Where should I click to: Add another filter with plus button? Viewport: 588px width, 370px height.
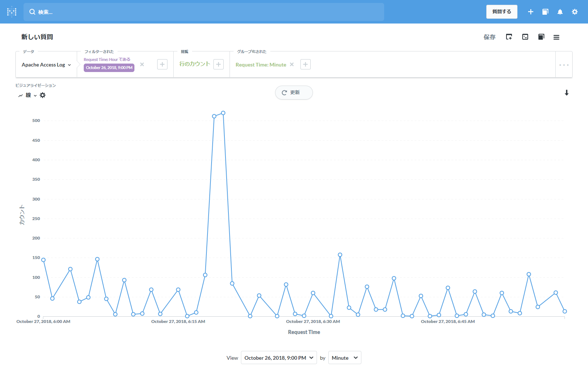162,64
